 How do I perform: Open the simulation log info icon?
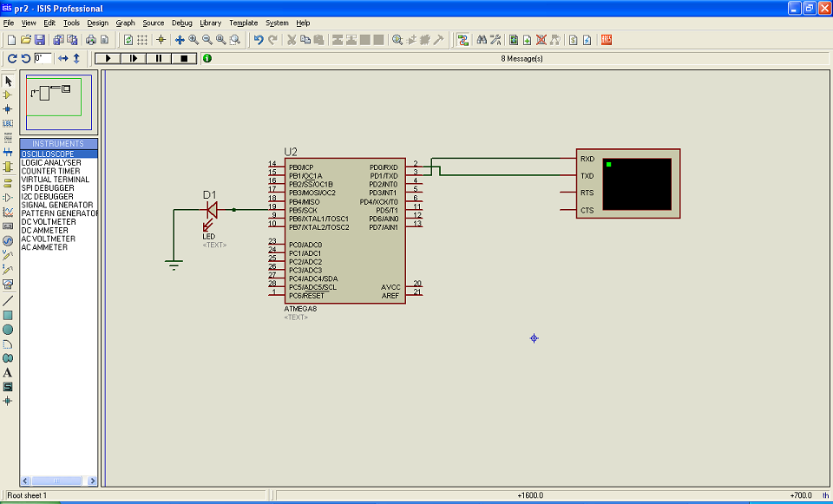coord(207,58)
